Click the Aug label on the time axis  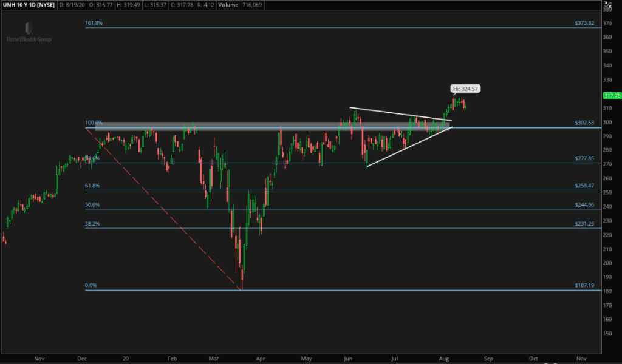pyautogui.click(x=444, y=359)
